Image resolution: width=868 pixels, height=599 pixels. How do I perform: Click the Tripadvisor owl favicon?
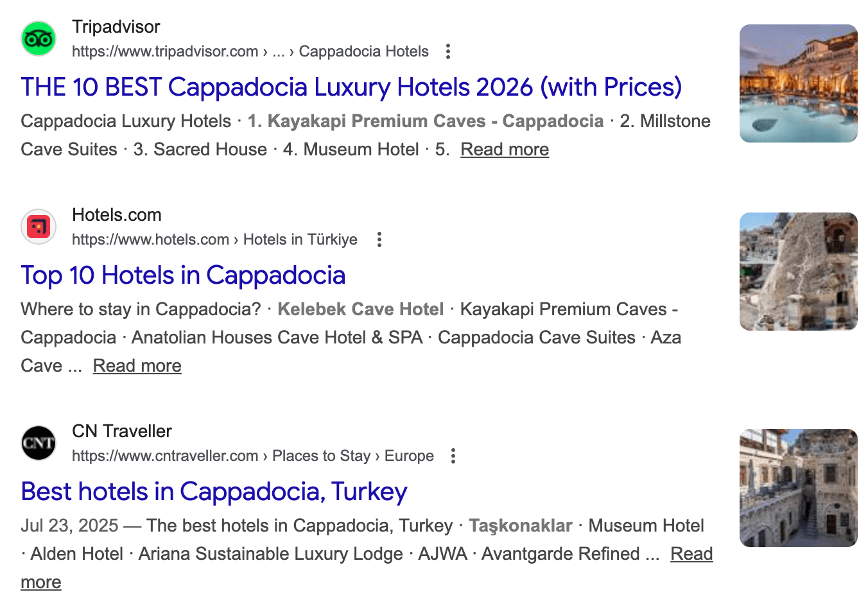(39, 39)
